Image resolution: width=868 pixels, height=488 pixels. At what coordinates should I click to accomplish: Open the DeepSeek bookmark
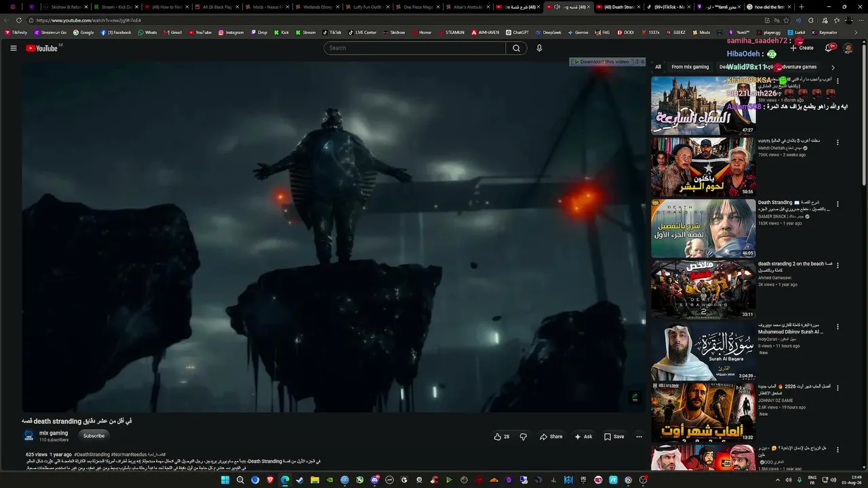(x=548, y=32)
